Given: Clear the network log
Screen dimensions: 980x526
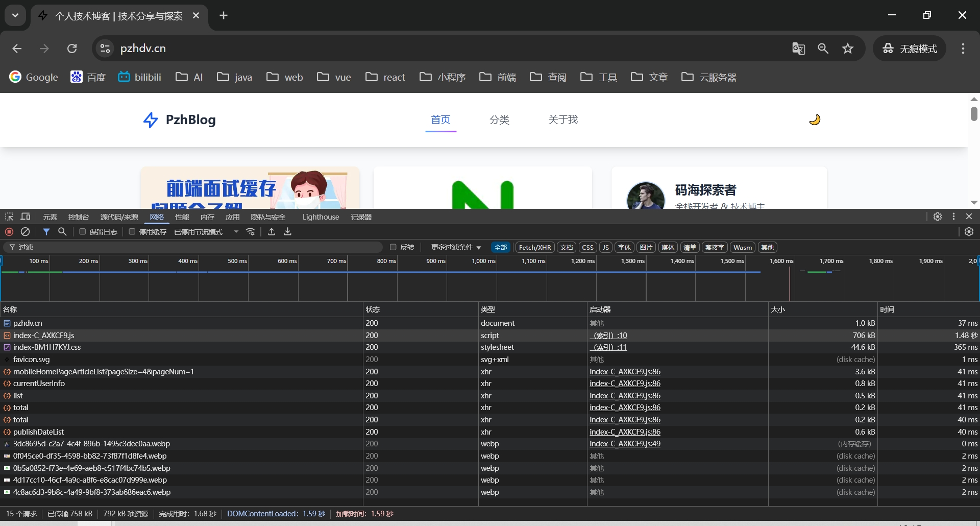Looking at the screenshot, I should (x=25, y=232).
